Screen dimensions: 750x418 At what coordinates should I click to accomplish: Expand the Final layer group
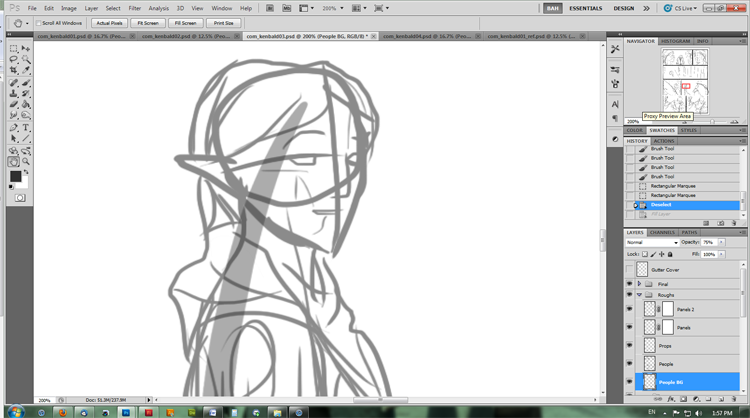pos(639,284)
